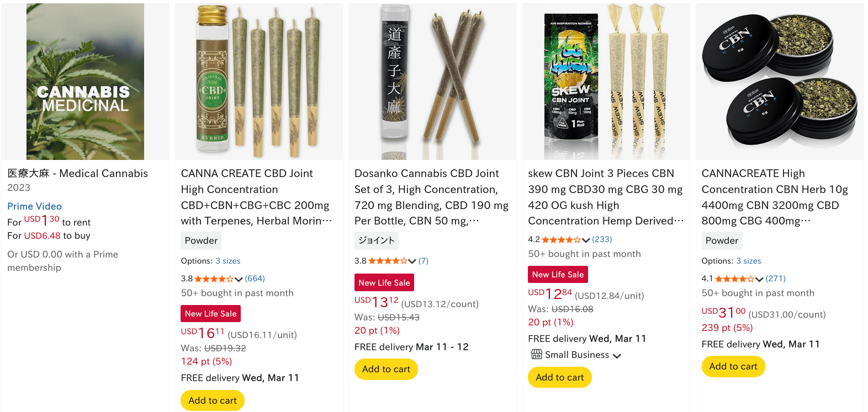This screenshot has width=868, height=412.
Task: Add skew CBN Joint to cart
Action: 559,377
